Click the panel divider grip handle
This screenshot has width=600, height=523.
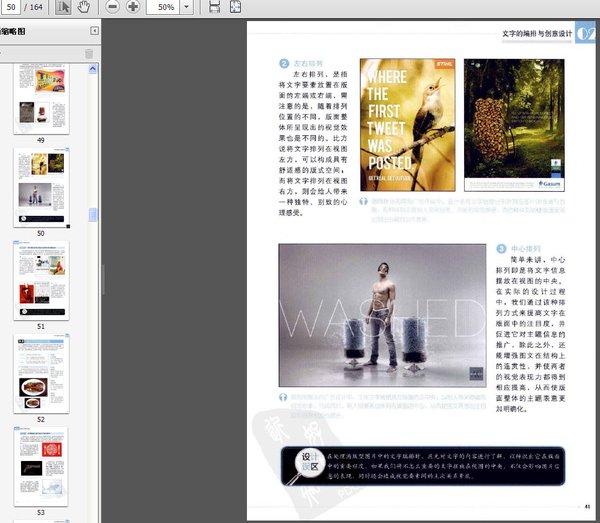point(103,279)
